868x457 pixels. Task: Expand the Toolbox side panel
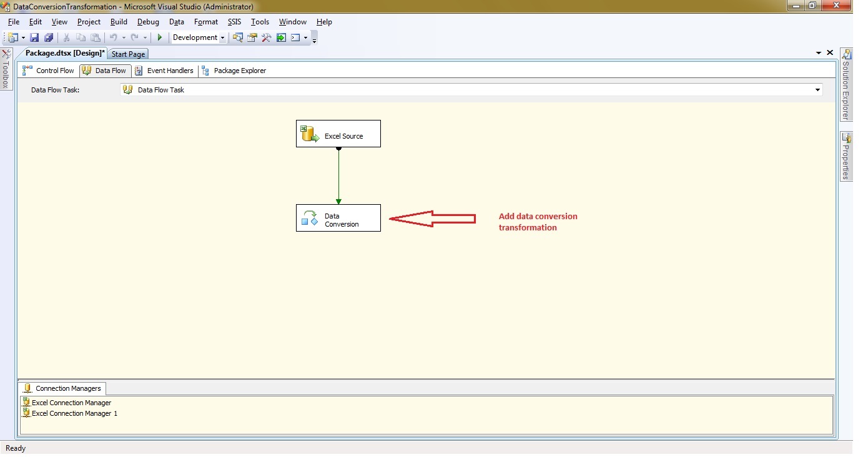(6, 70)
